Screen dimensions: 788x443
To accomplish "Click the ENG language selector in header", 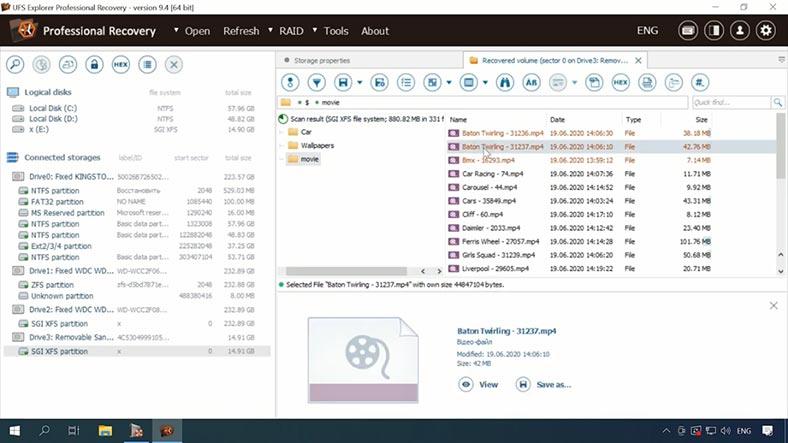I will (647, 31).
